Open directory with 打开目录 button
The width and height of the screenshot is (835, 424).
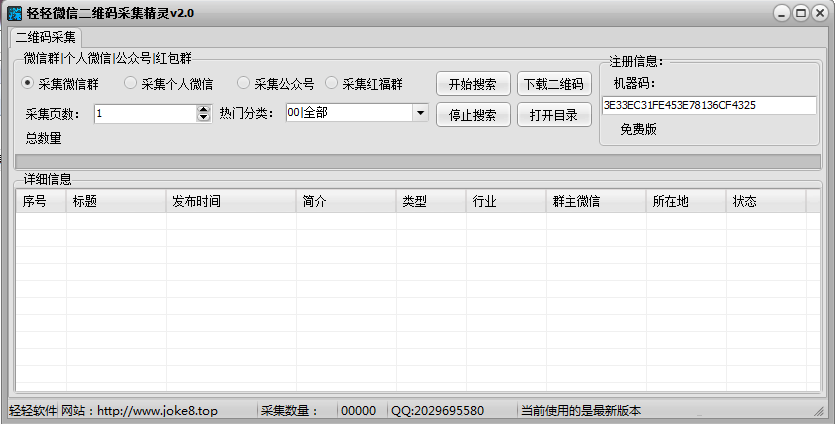click(x=554, y=114)
